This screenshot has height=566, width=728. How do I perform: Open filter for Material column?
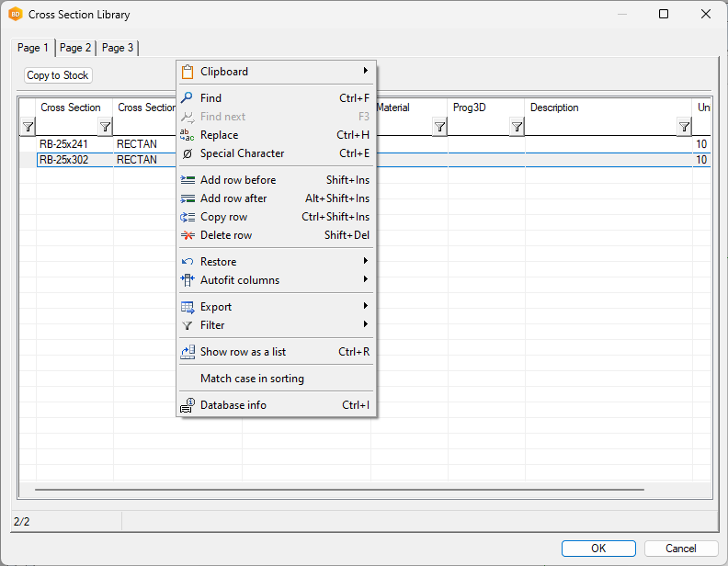coord(439,127)
